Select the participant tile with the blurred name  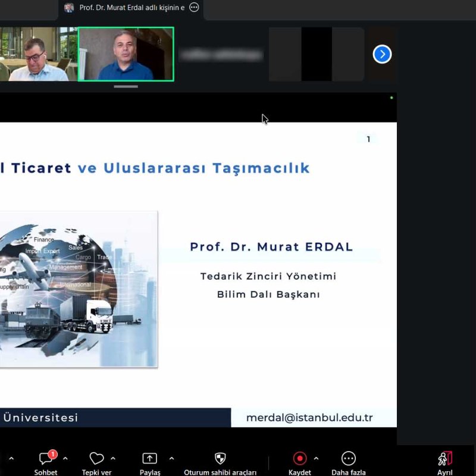point(221,55)
